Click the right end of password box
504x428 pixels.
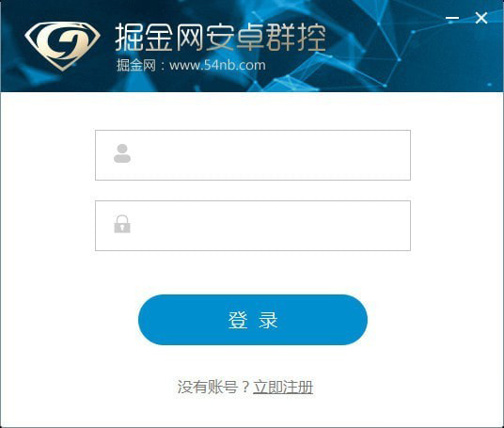[399, 226]
